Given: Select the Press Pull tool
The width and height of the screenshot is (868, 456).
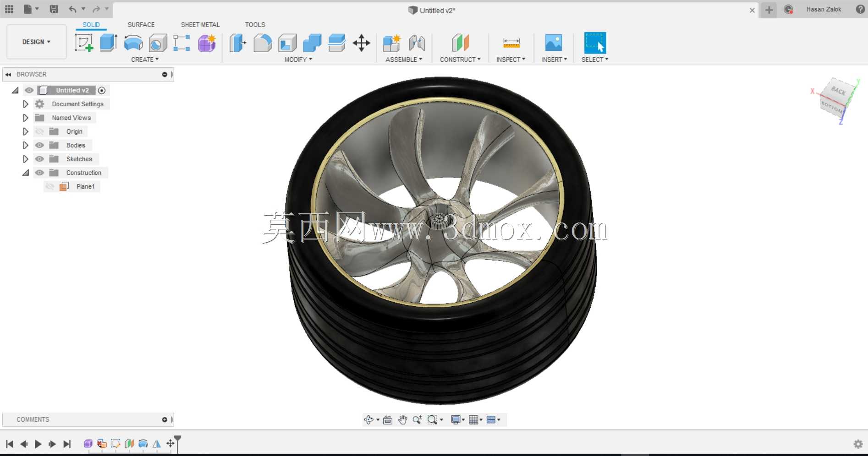Looking at the screenshot, I should click(238, 43).
